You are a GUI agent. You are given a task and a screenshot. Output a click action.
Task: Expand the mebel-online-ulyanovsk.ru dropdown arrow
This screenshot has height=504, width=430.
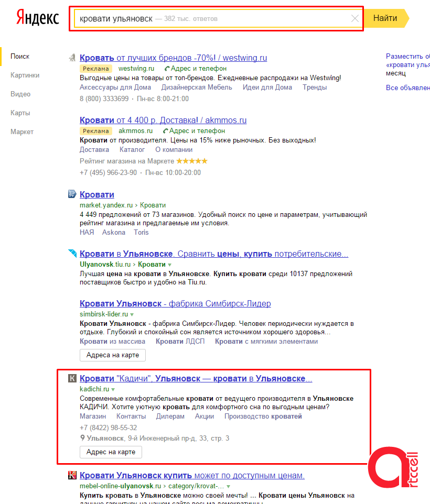[228, 486]
